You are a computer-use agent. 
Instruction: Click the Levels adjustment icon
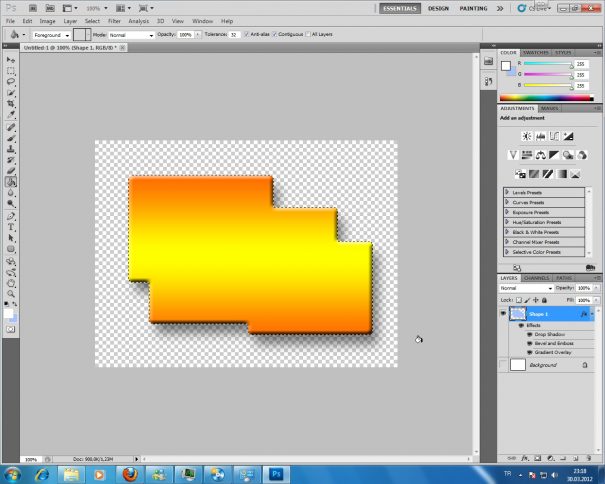coord(540,136)
